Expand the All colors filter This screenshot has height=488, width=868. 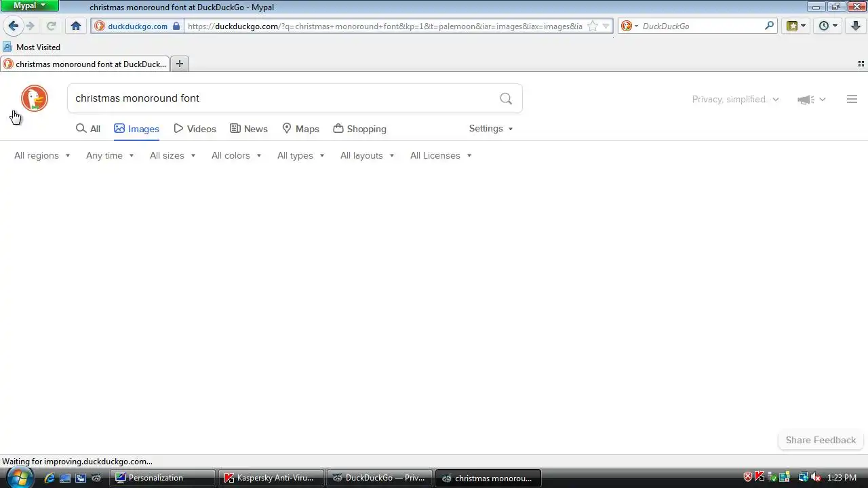click(236, 155)
